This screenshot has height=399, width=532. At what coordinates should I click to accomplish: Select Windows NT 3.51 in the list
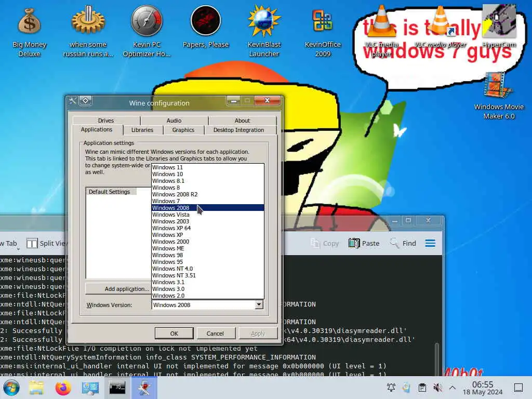(x=208, y=275)
